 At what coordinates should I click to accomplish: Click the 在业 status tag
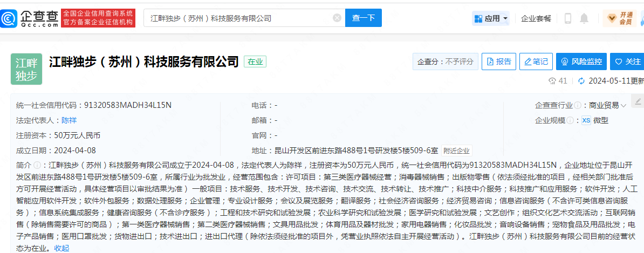click(255, 62)
